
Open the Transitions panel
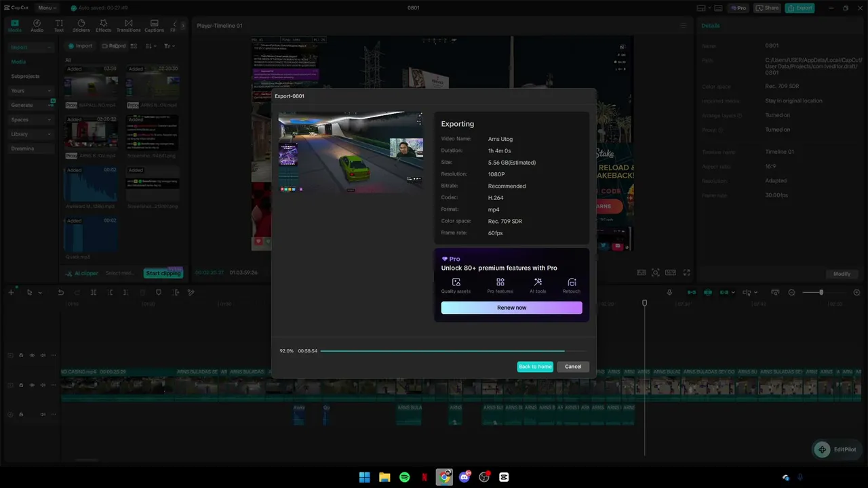tap(128, 26)
